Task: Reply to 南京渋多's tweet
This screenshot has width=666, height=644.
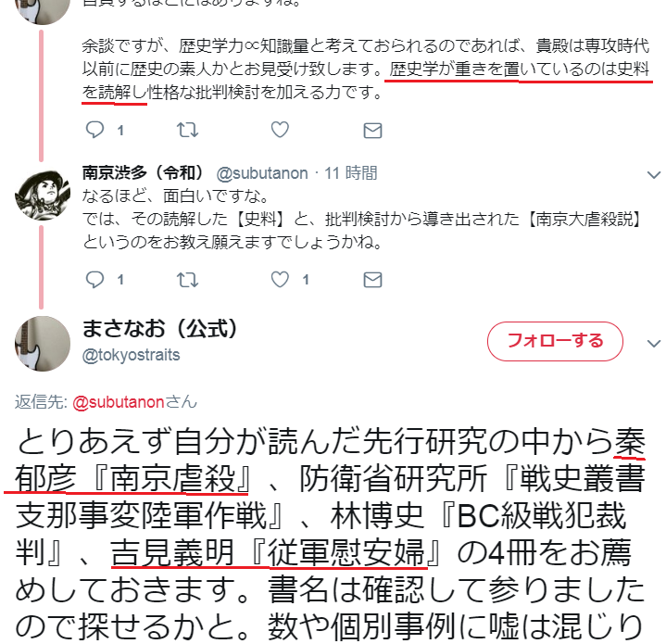Action: 94,280
